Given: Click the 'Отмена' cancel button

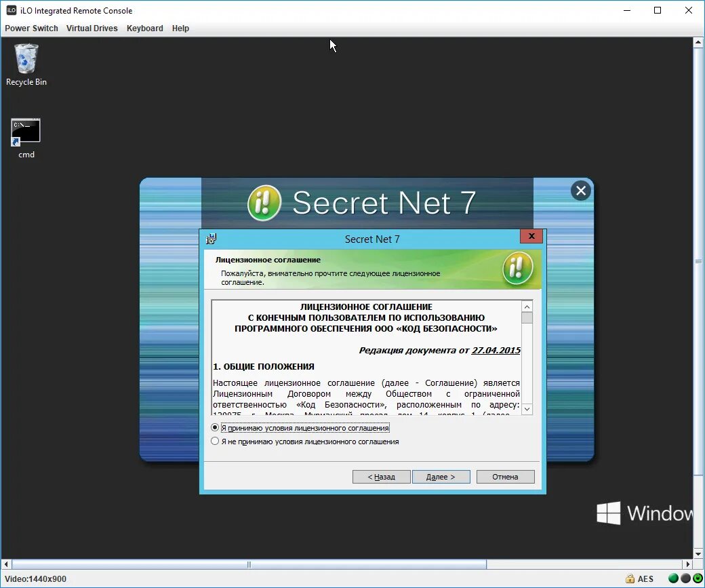Looking at the screenshot, I should tap(506, 477).
